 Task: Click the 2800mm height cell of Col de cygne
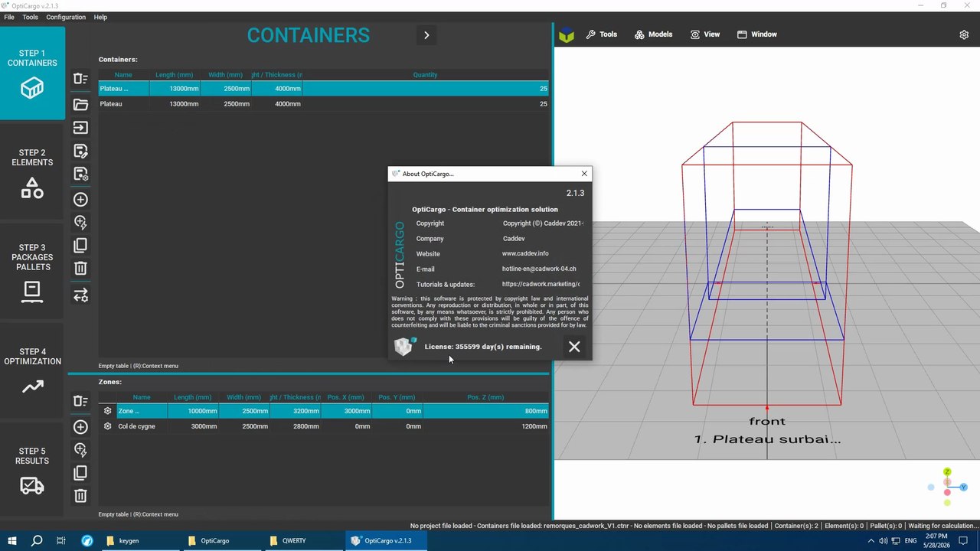pyautogui.click(x=295, y=426)
